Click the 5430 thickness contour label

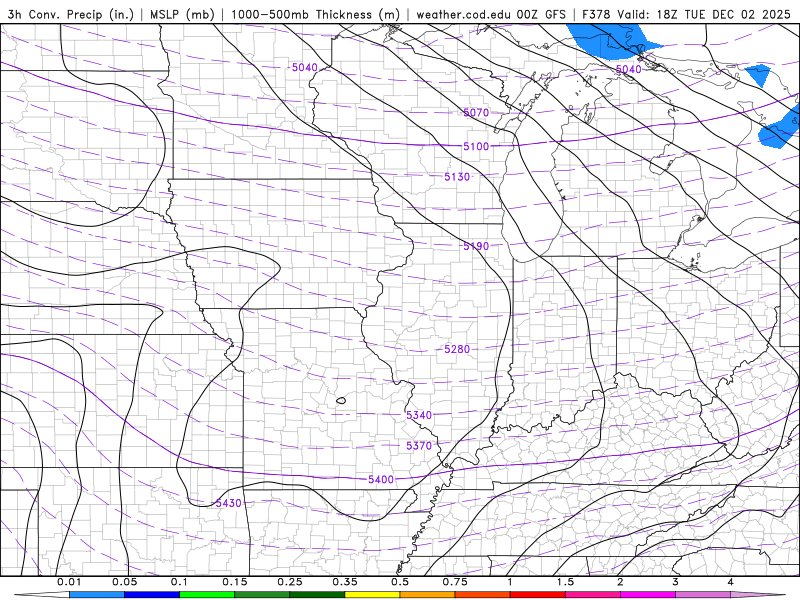(x=228, y=503)
